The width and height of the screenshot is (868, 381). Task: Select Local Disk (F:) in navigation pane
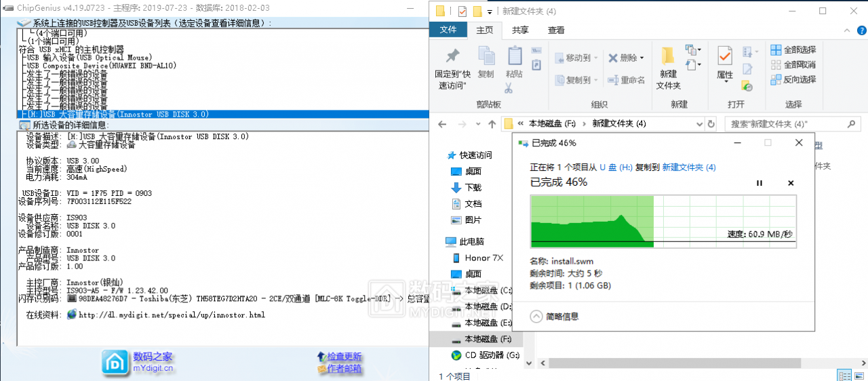(480, 339)
